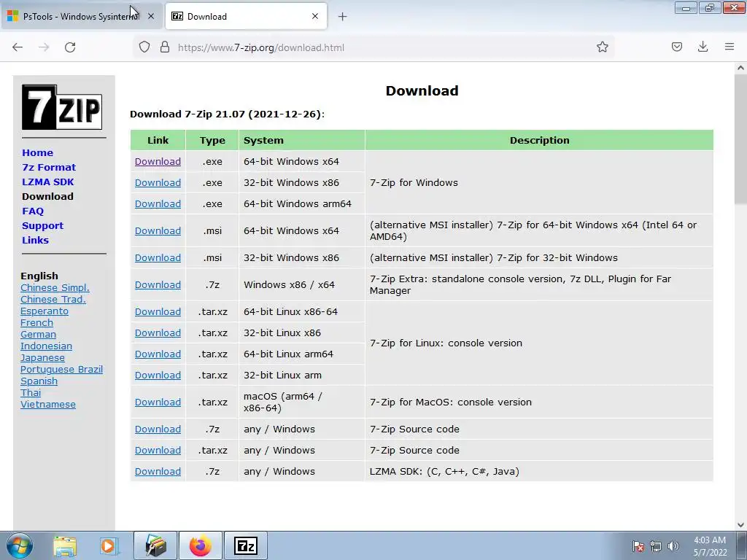
Task: Download the .msi for 32-bit Windows x86
Action: (x=158, y=257)
